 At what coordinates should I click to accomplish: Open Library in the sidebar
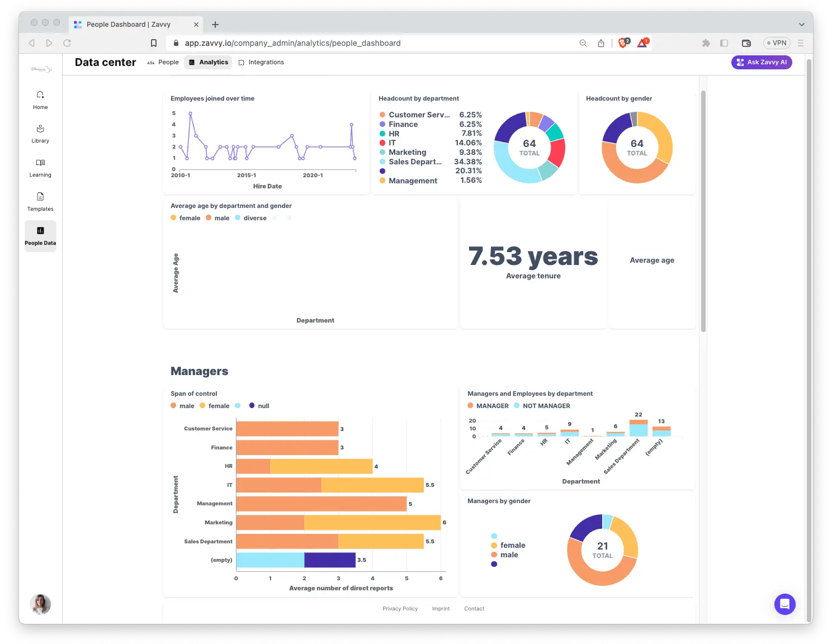(x=40, y=134)
